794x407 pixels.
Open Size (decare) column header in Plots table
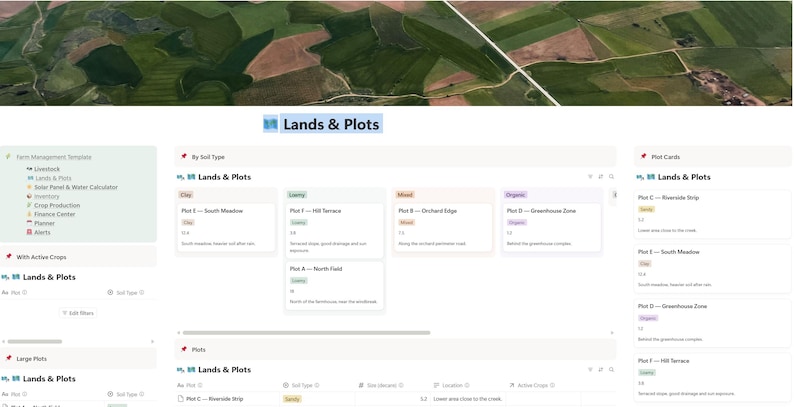click(392, 385)
